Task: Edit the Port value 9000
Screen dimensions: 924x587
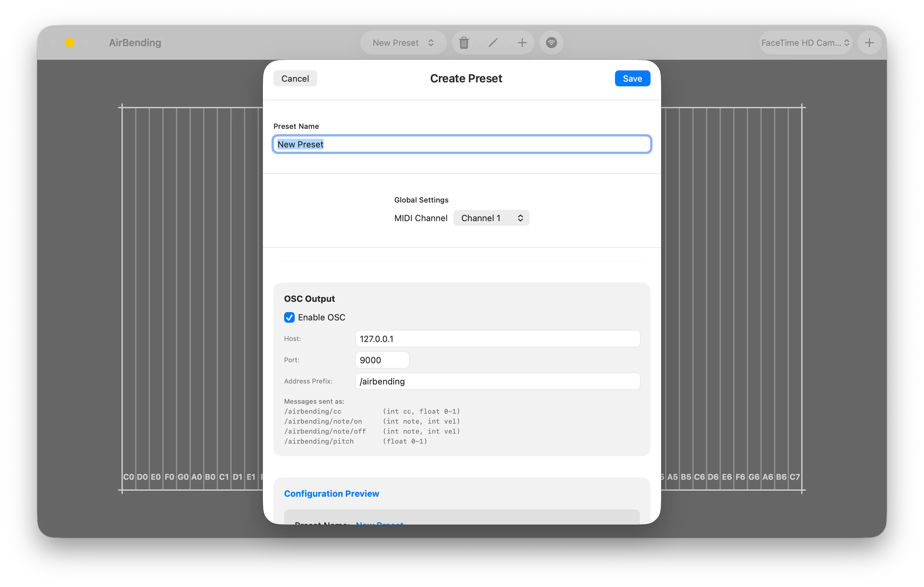Action: (x=381, y=360)
